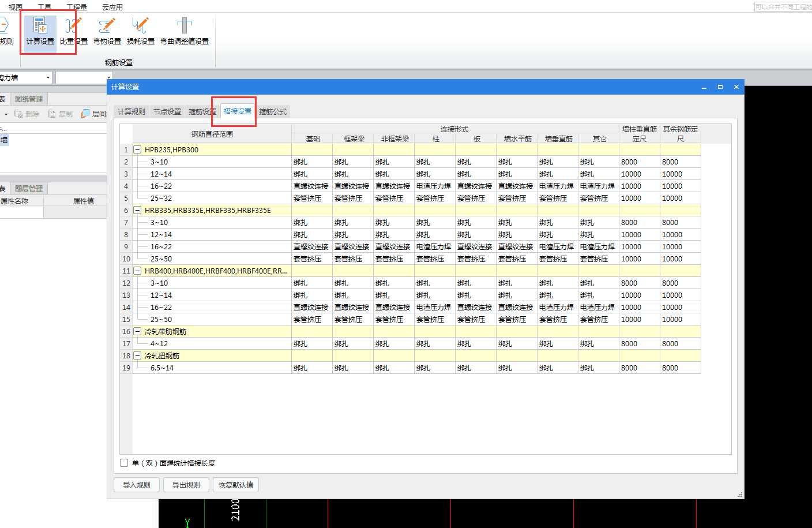This screenshot has width=812, height=528.
Task: Open 比重设置 weight settings tool
Action: coord(74,32)
